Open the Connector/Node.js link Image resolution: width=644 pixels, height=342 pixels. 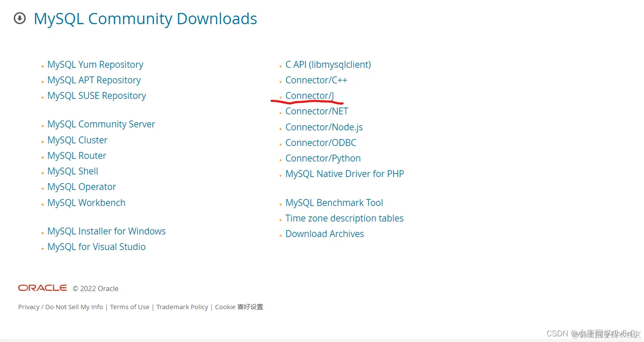point(324,127)
